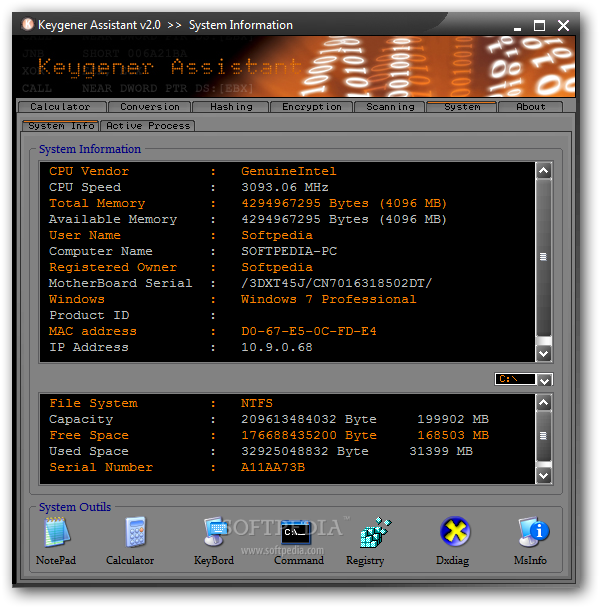Click down arrow of drive info scrollbar
Screen dimensions: 600x608
544,475
